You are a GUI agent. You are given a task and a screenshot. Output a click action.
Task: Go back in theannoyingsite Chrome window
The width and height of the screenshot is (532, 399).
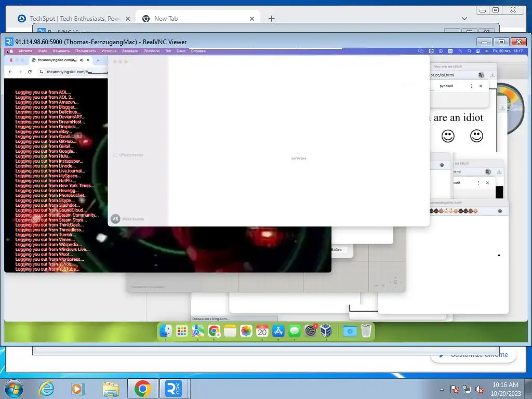[10, 72]
